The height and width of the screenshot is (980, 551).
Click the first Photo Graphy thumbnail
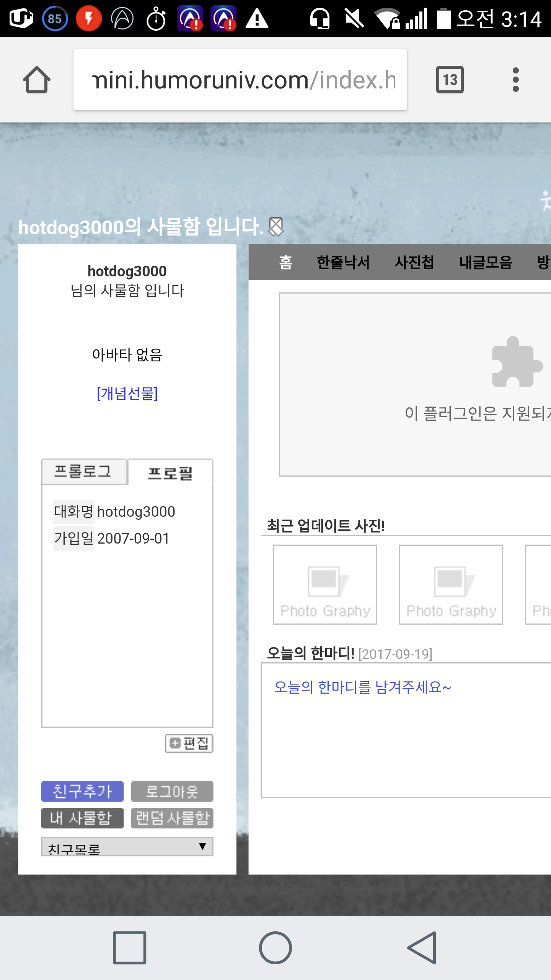(325, 585)
